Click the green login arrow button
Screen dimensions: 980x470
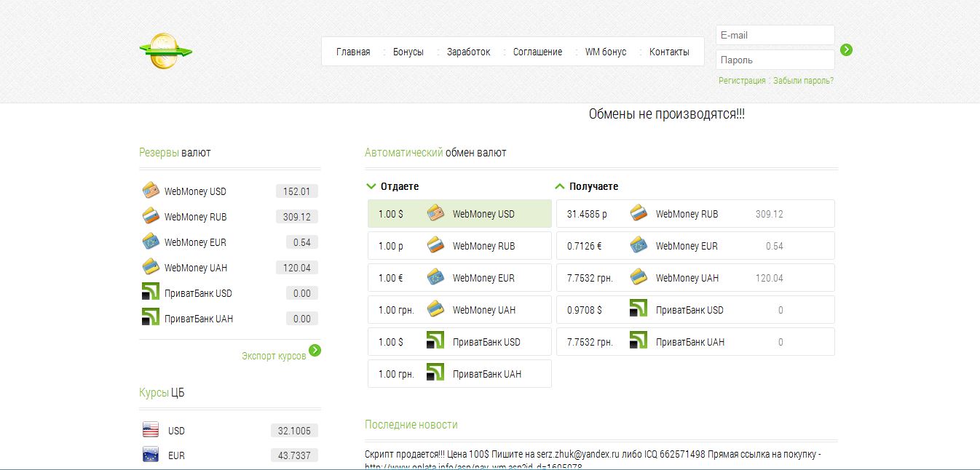[x=846, y=49]
